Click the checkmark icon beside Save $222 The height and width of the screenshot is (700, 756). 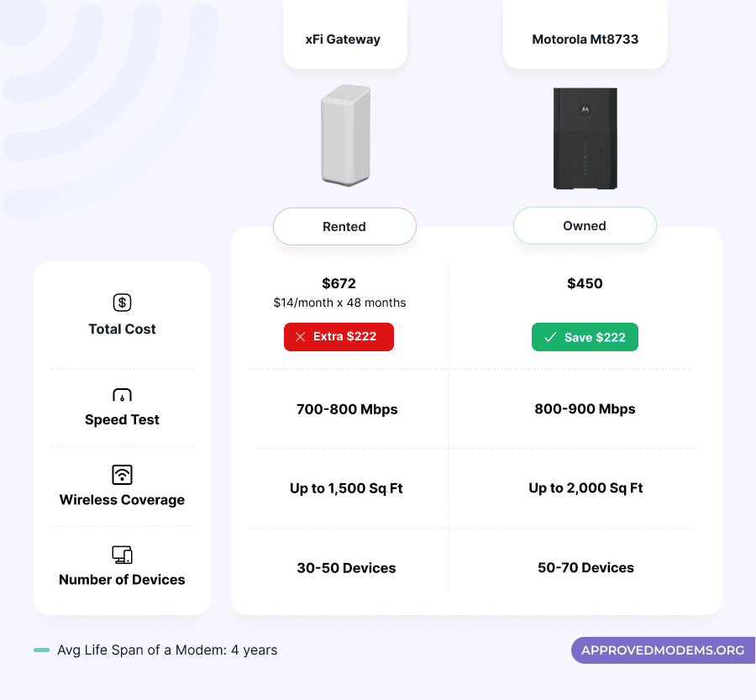(550, 337)
